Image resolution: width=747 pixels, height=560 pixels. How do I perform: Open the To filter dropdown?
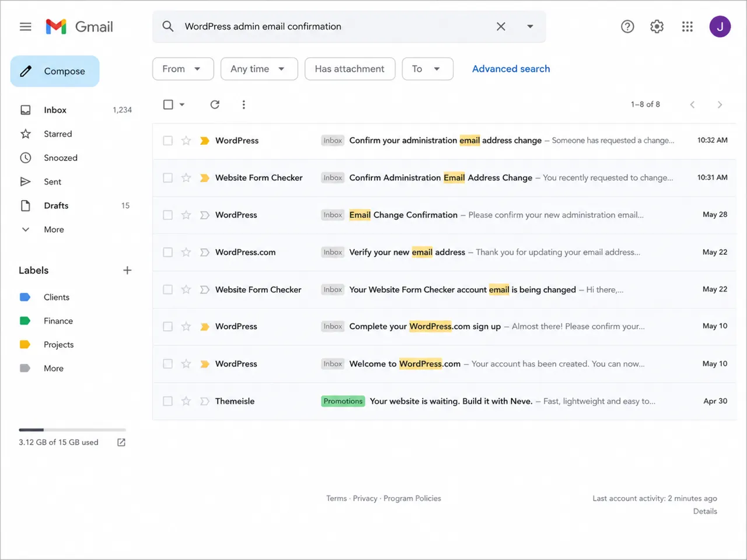click(x=428, y=69)
